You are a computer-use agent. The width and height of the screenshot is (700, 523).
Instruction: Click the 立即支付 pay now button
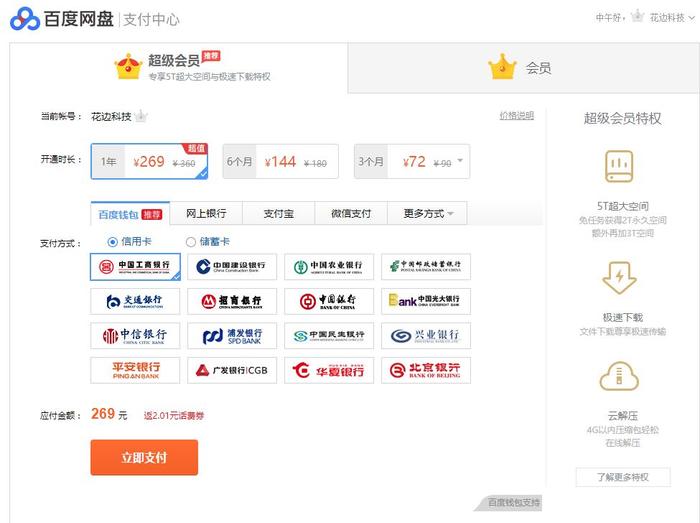(x=144, y=457)
